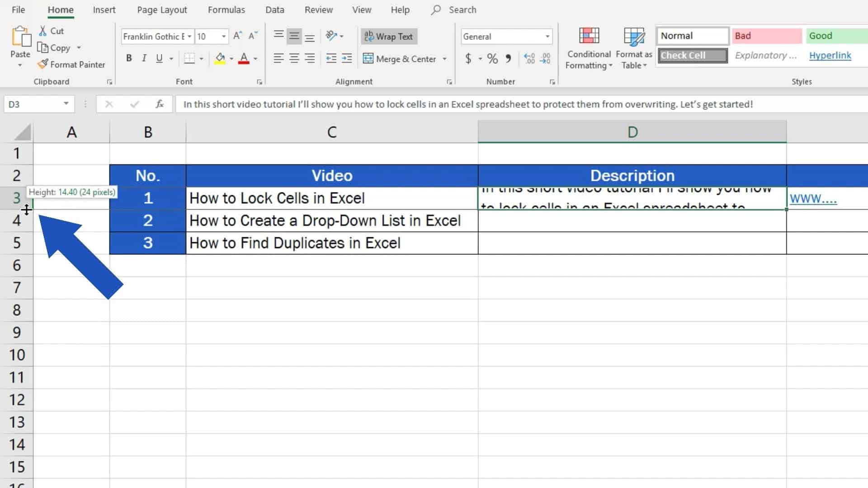Image resolution: width=868 pixels, height=488 pixels.
Task: Open Conditional Formatting options
Action: (x=588, y=47)
